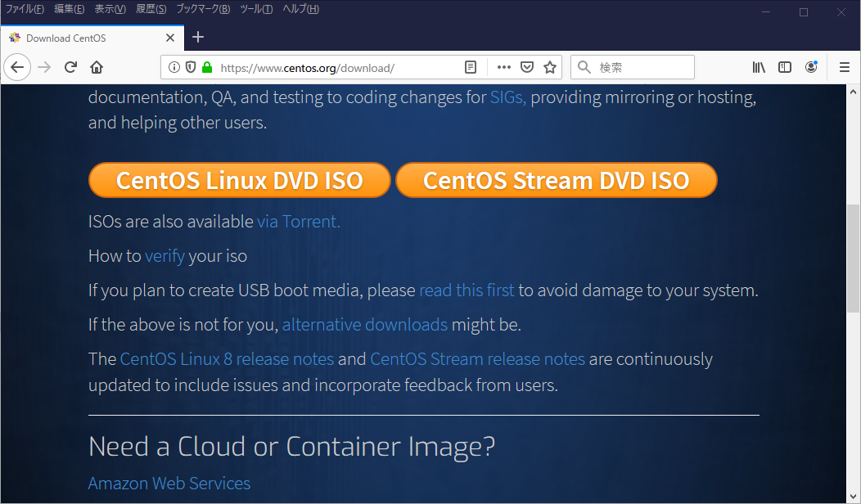Image resolution: width=861 pixels, height=504 pixels.
Task: Bookmark this page with star icon
Action: 550,67
